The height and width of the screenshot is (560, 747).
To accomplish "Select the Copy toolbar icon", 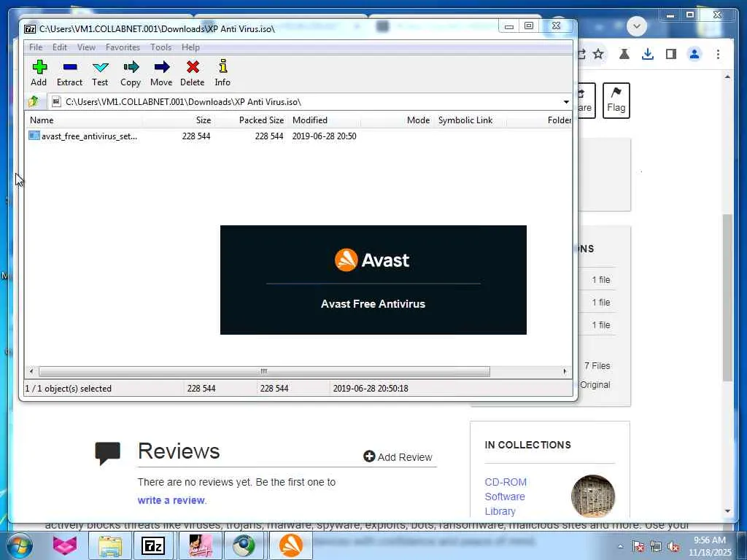I will coord(131,73).
